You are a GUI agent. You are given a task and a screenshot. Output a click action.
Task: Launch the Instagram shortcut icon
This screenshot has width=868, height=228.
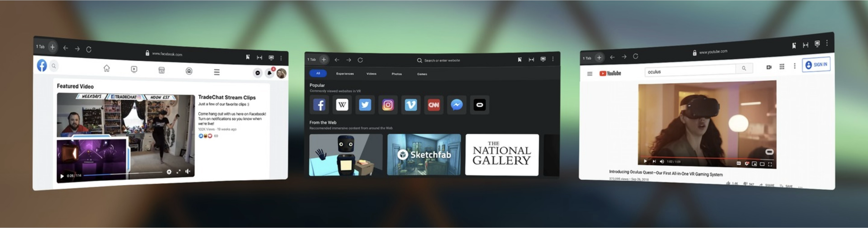click(388, 105)
